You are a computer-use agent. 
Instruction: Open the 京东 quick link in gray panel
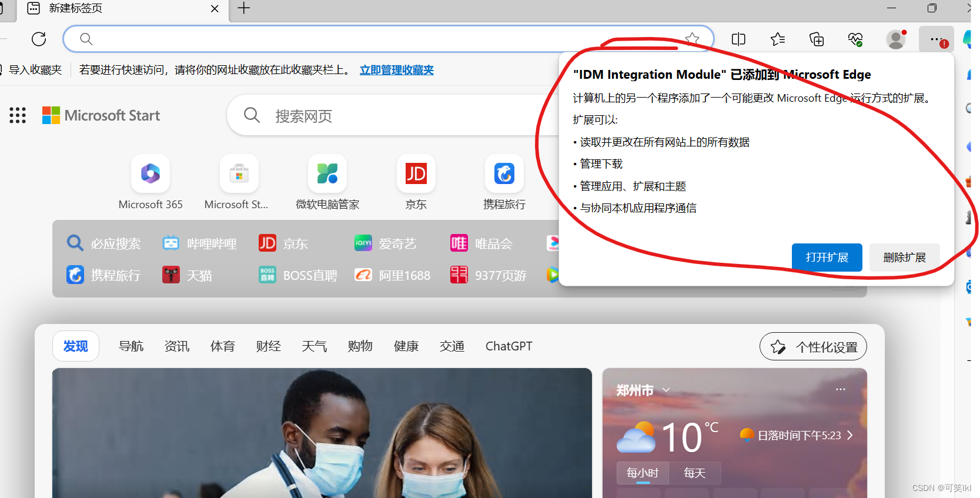coord(283,243)
